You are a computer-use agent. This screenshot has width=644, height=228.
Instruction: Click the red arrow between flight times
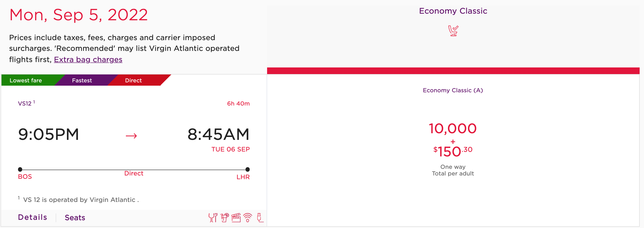point(131,136)
